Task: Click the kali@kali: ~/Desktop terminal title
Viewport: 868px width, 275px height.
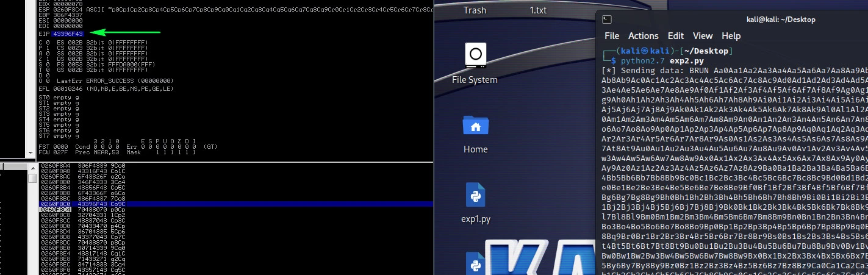Action: pos(781,20)
